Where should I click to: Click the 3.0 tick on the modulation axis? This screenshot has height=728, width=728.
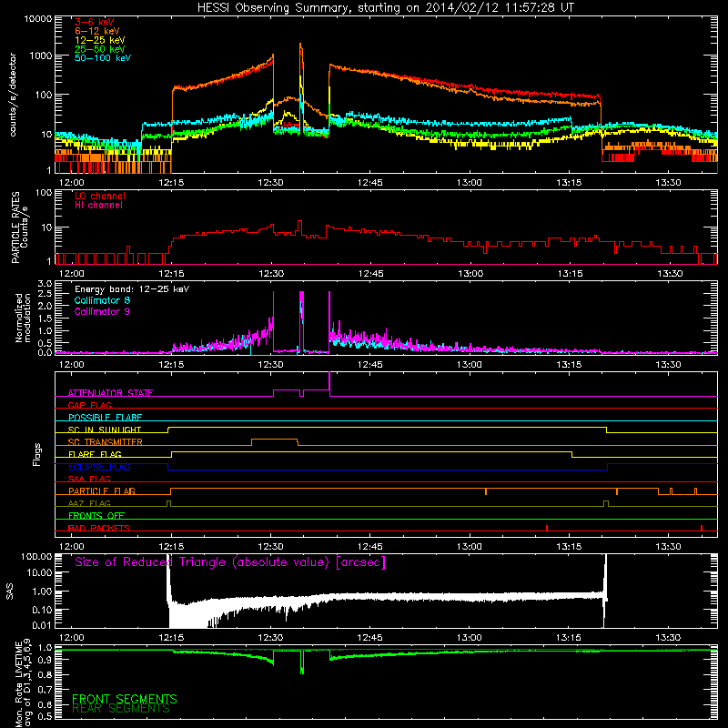coord(45,284)
